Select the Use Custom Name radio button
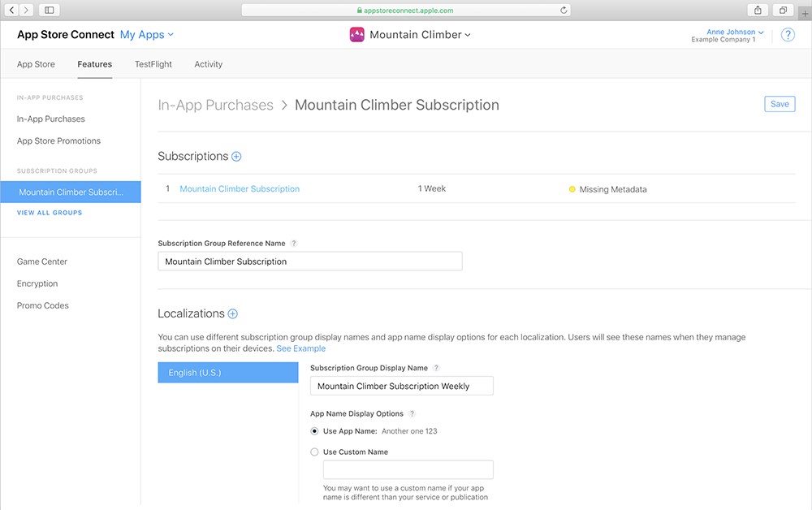The image size is (812, 510). (314, 452)
